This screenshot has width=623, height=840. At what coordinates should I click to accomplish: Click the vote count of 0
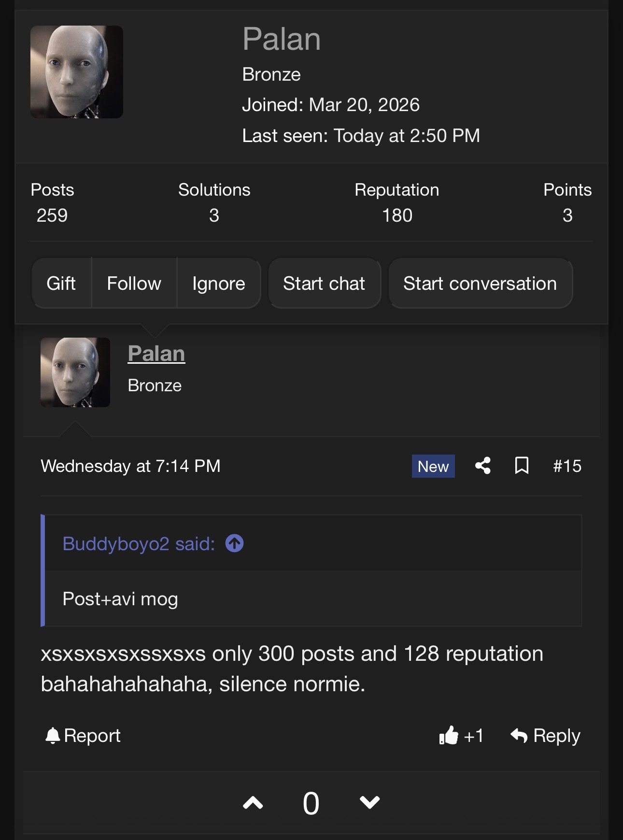click(311, 803)
